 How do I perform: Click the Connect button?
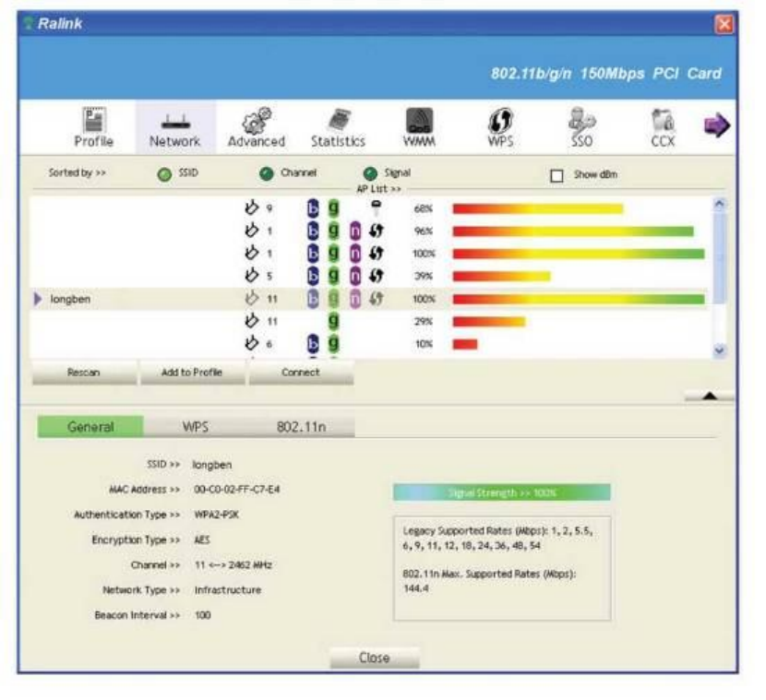coord(301,373)
